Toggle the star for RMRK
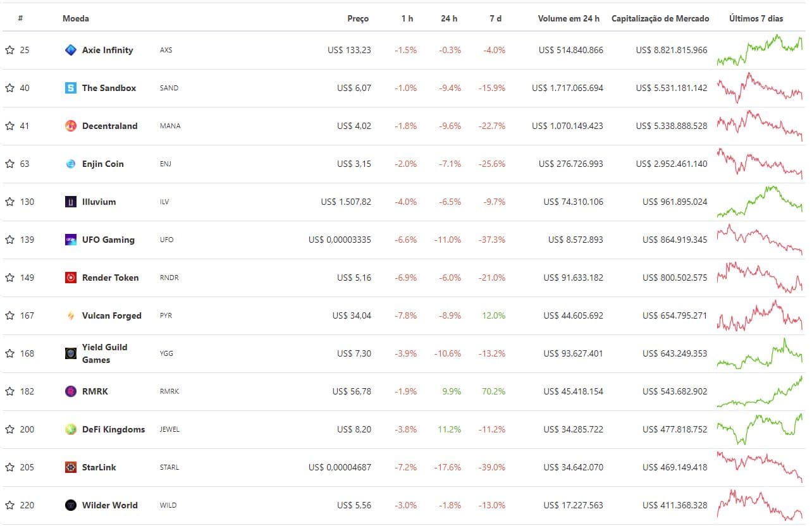812x526 pixels. click(9, 391)
